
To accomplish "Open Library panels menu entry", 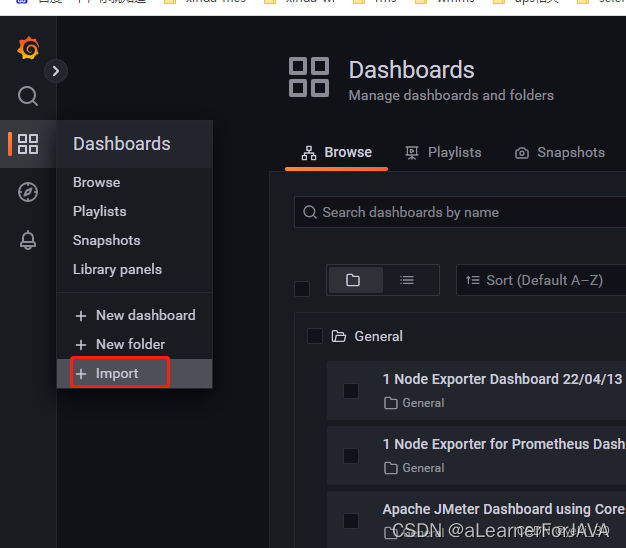I will 117,269.
